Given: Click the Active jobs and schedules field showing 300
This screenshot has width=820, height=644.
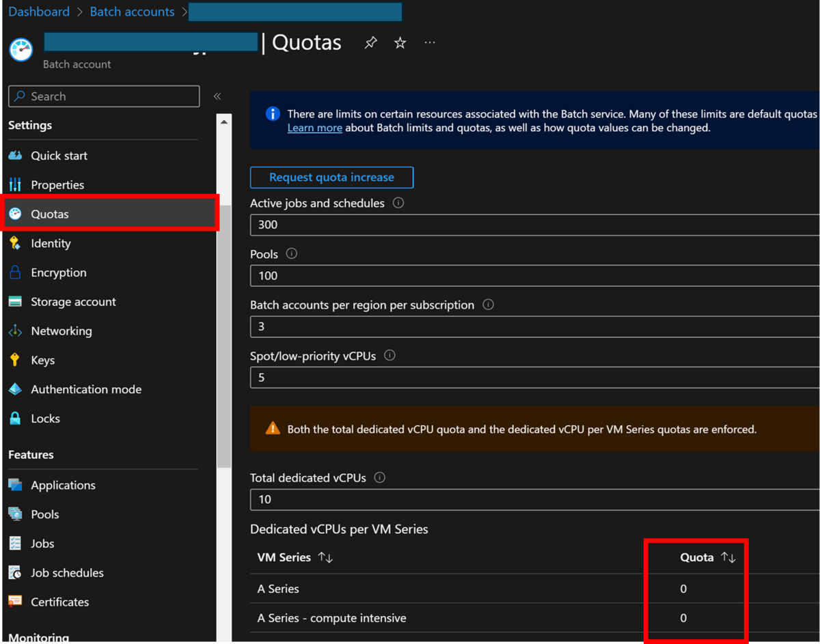Looking at the screenshot, I should coord(535,225).
